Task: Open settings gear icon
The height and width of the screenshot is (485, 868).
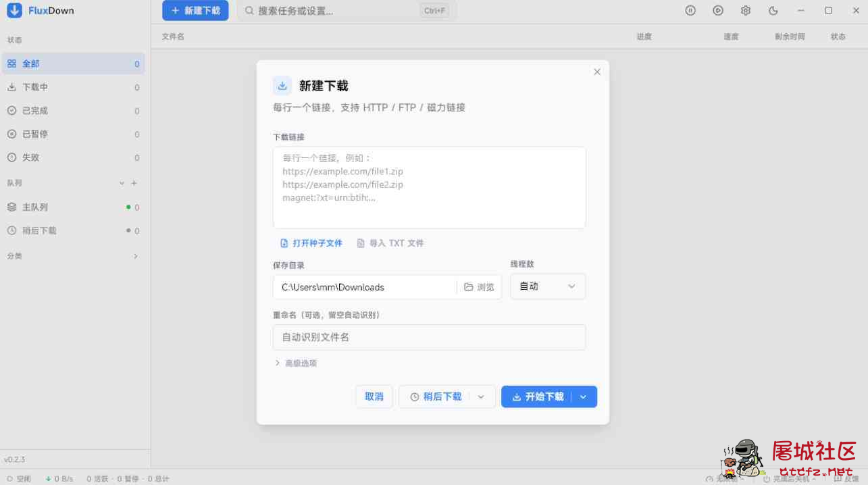Action: pos(746,10)
